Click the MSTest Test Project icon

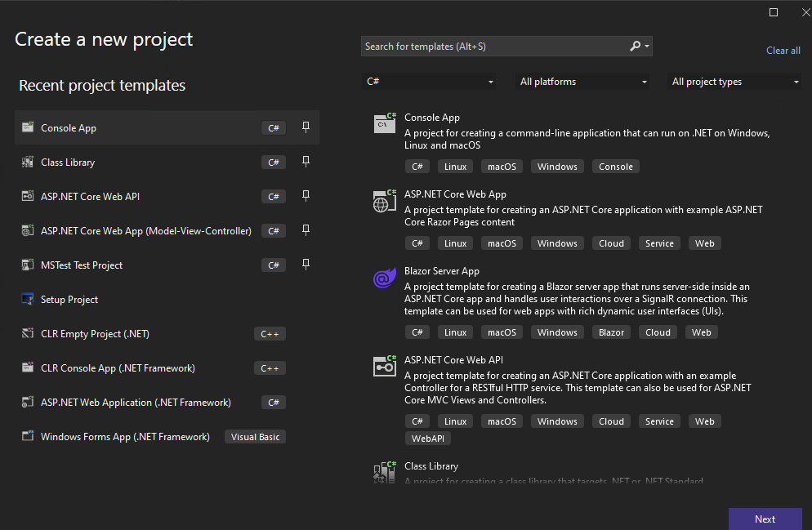(x=28, y=265)
